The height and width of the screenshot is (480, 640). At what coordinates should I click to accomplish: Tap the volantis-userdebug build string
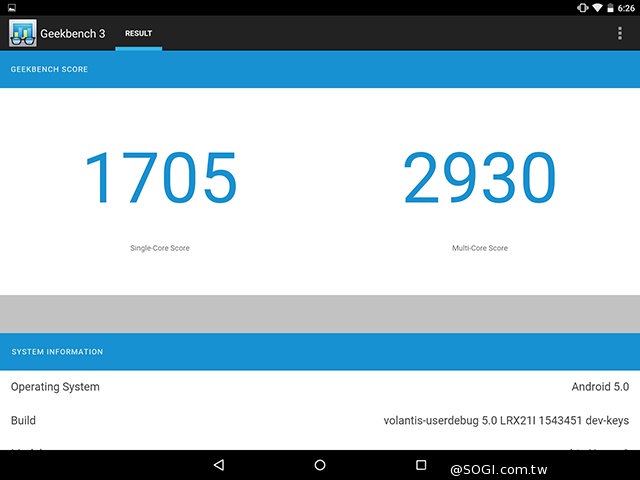tap(506, 420)
